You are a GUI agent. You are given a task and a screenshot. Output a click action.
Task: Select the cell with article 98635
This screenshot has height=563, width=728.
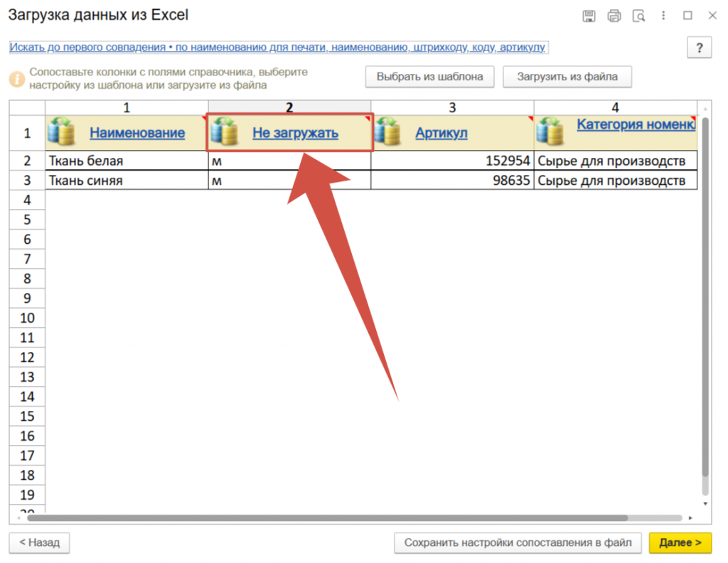[x=451, y=181]
